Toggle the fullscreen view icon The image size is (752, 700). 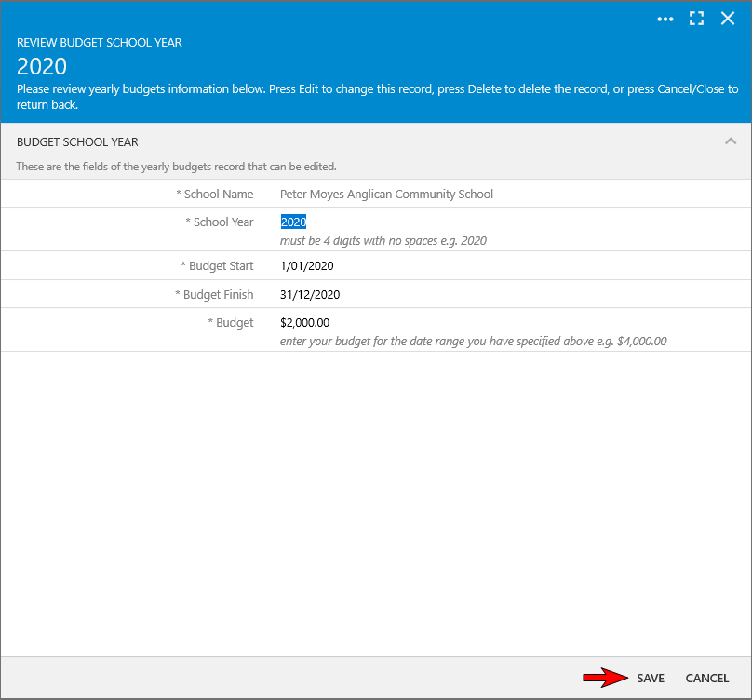click(696, 19)
